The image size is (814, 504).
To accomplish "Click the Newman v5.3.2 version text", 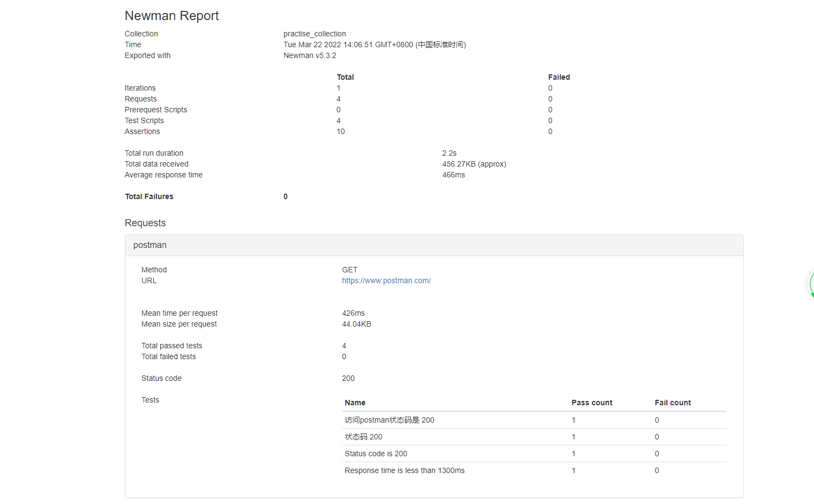I will tap(310, 55).
